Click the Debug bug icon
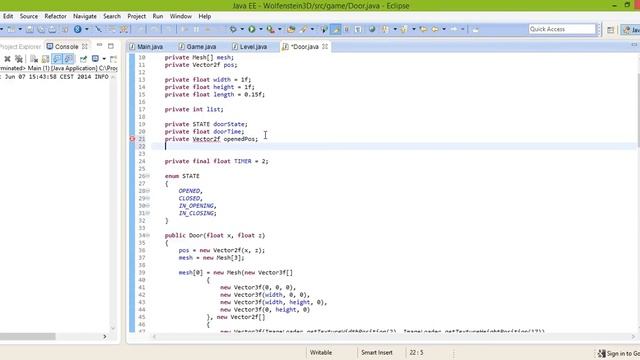The width and height of the screenshot is (640, 360). click(x=233, y=29)
